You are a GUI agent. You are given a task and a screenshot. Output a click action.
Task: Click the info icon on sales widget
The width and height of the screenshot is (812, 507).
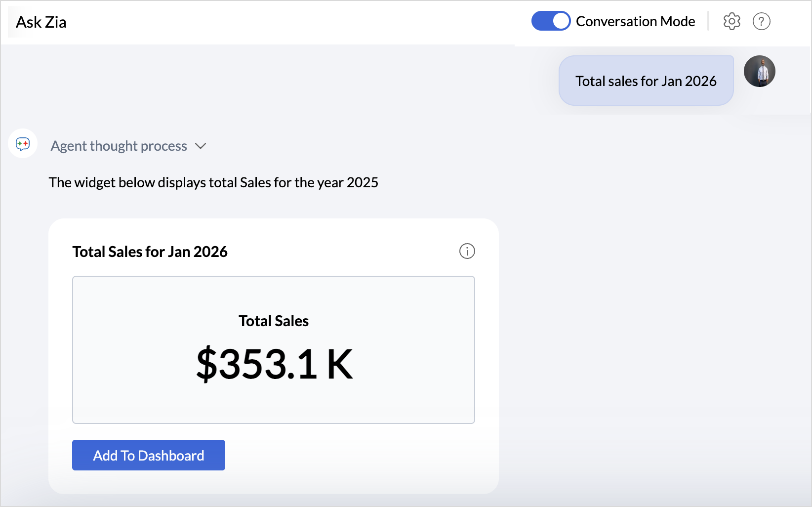pos(467,251)
